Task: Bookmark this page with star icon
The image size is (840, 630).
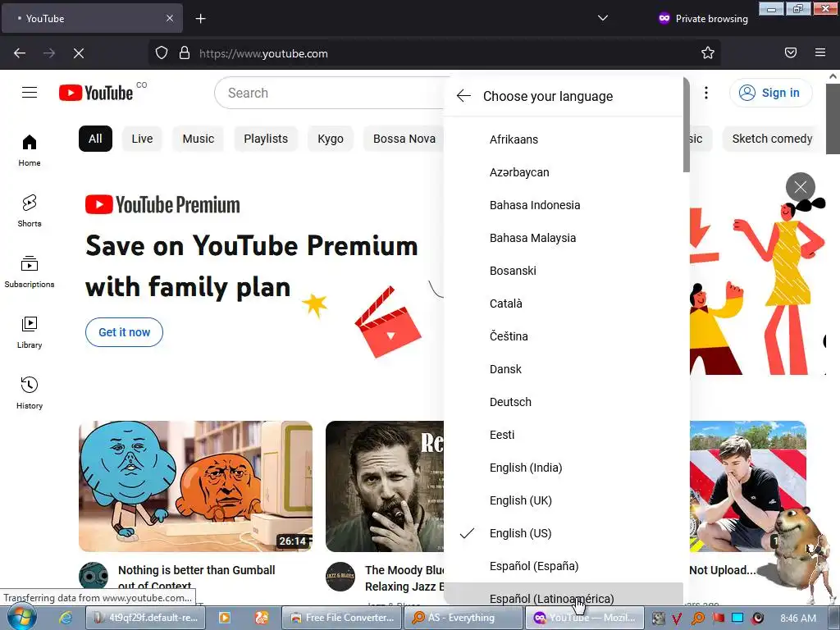Action: pyautogui.click(x=708, y=53)
